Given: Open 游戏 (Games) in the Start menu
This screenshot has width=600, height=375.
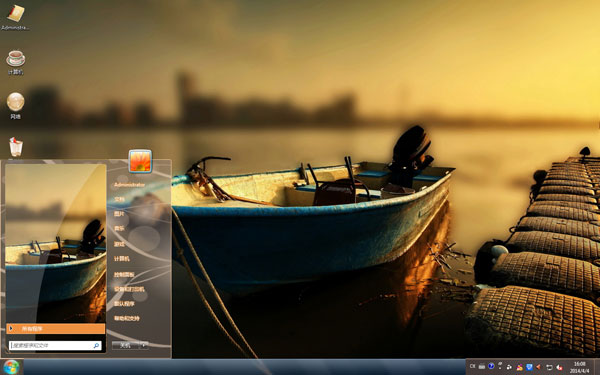Looking at the screenshot, I should pos(120,244).
